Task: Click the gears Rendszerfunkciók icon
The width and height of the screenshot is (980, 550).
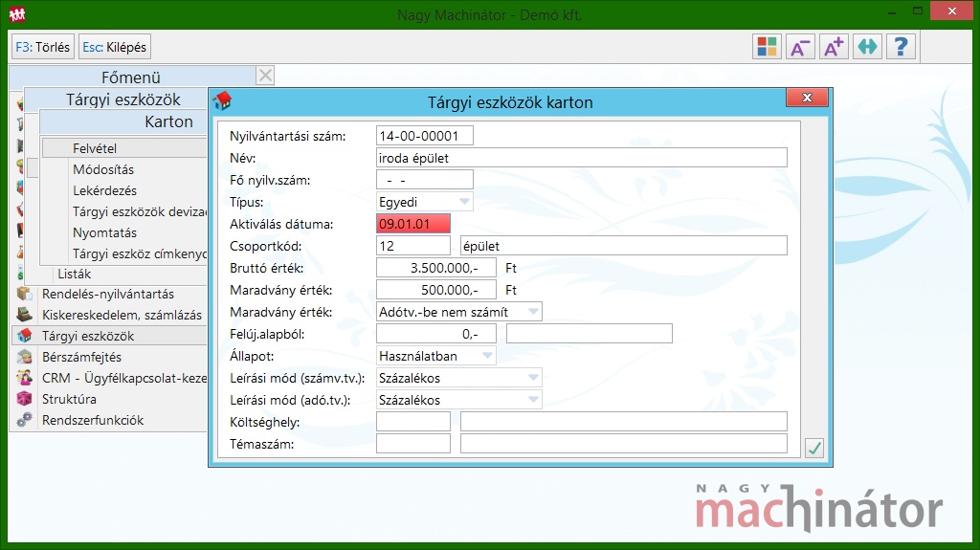Action: (24, 420)
